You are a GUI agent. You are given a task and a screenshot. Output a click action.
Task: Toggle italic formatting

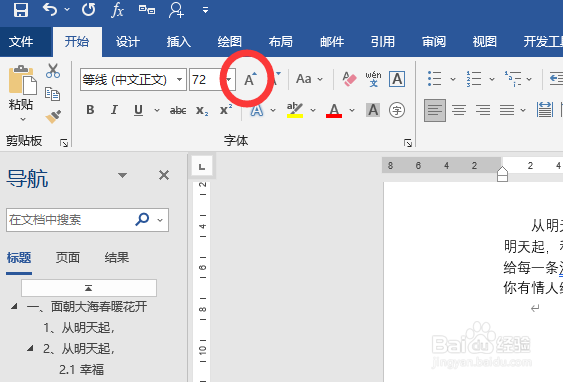tap(114, 110)
